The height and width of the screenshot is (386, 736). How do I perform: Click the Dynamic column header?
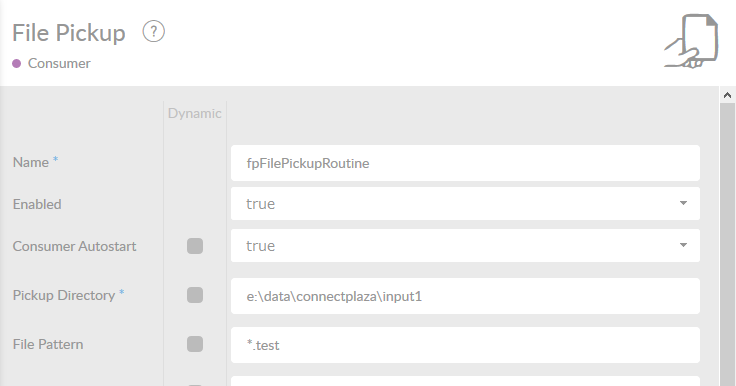pos(195,114)
